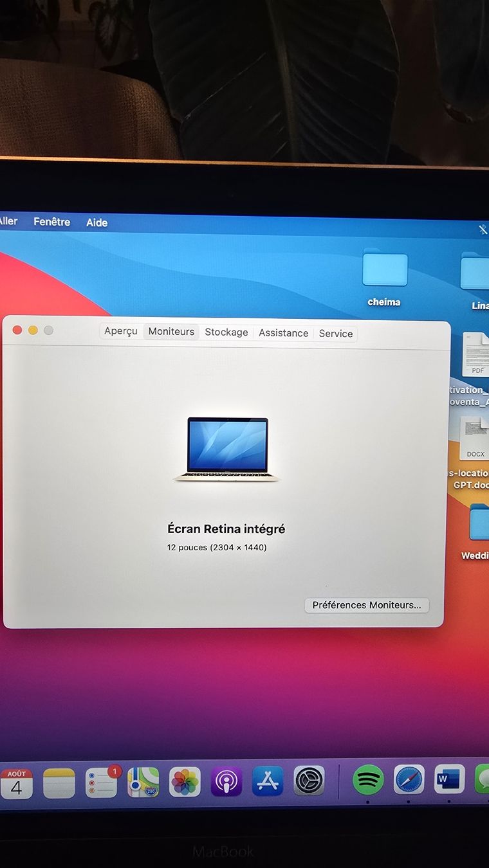Select the Weddi folder on desktop
The image size is (489, 868).
[477, 531]
